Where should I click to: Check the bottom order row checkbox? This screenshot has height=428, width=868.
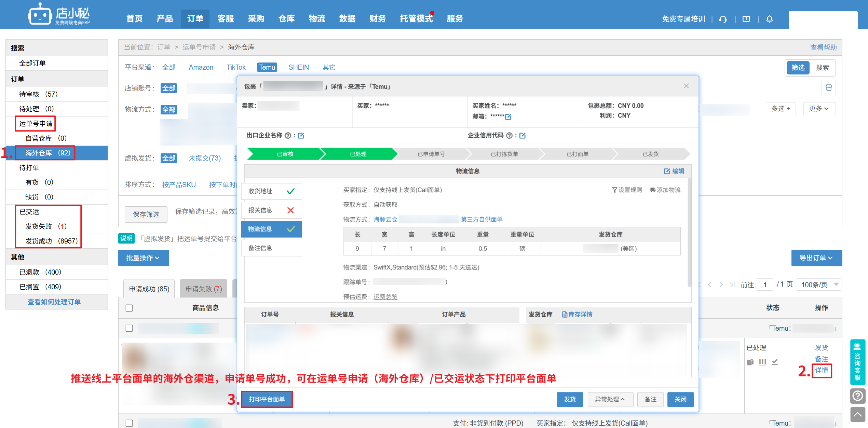[x=129, y=423]
